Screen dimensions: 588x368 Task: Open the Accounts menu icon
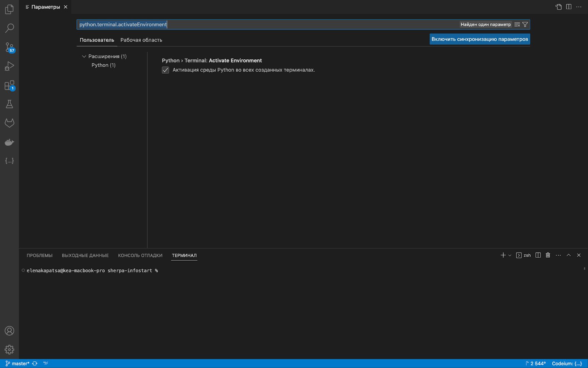tap(9, 331)
